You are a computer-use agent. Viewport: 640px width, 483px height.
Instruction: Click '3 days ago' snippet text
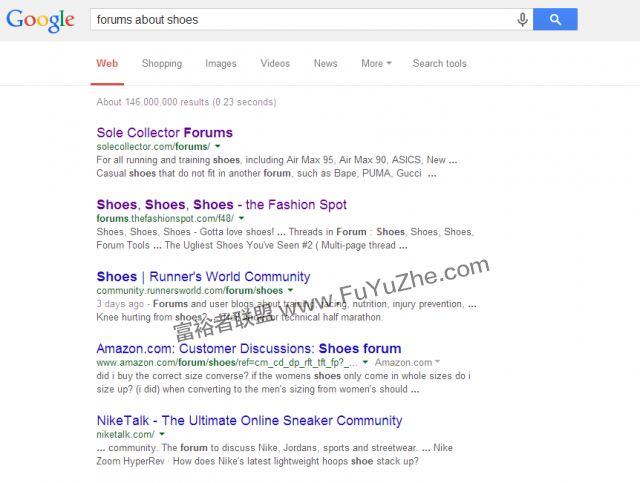point(120,304)
